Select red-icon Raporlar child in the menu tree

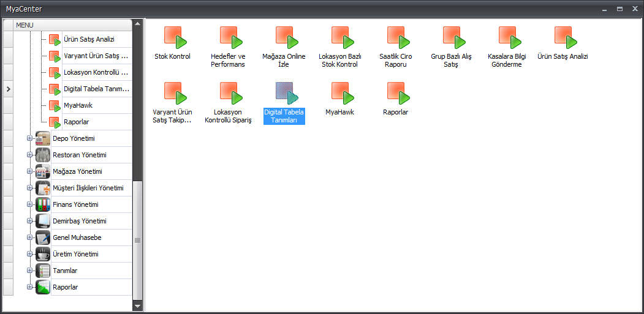pos(77,122)
